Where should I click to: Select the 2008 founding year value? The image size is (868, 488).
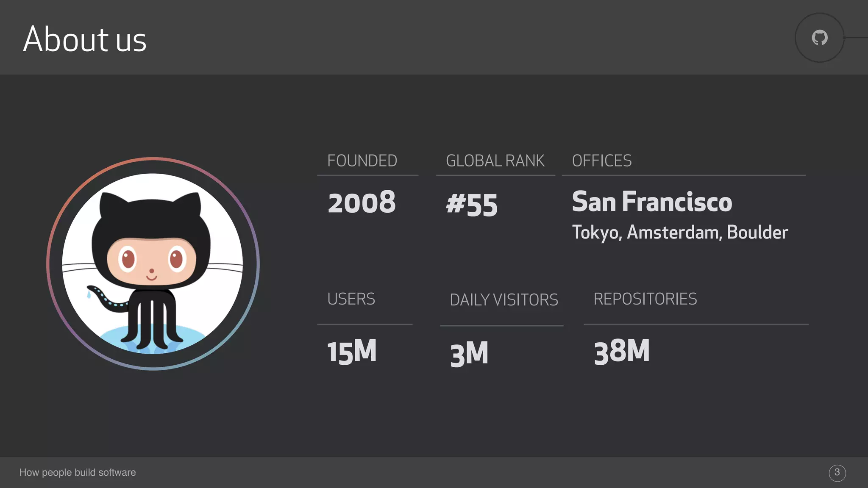[x=362, y=202]
